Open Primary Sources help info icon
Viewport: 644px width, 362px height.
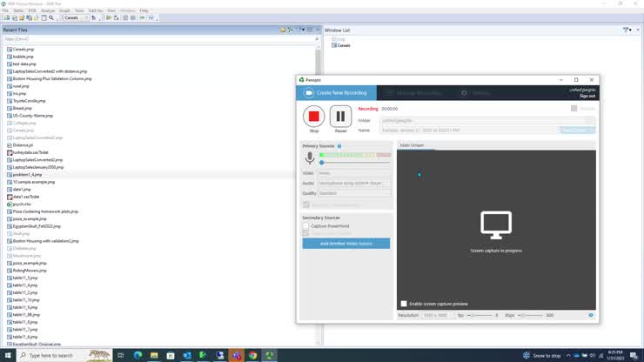339,146
